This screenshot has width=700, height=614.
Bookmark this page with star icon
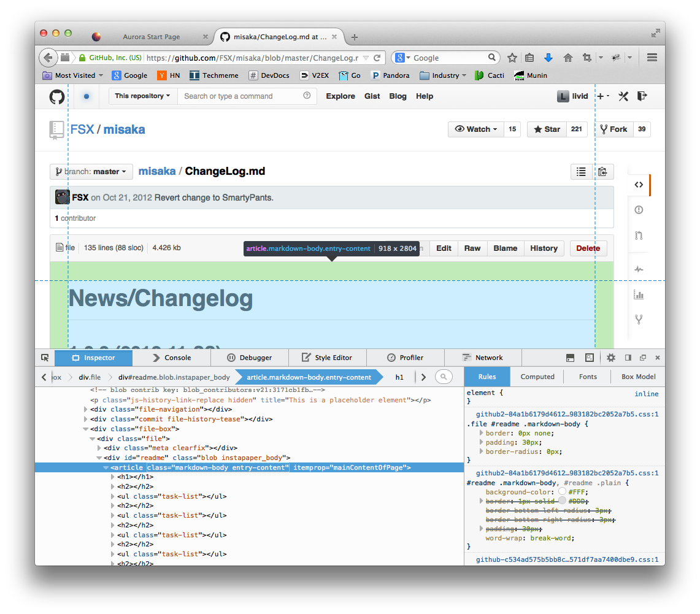point(512,58)
